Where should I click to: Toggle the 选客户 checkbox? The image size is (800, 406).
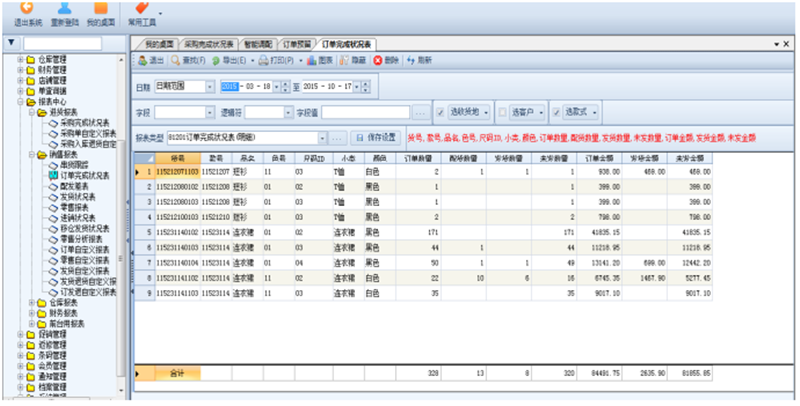pos(502,111)
